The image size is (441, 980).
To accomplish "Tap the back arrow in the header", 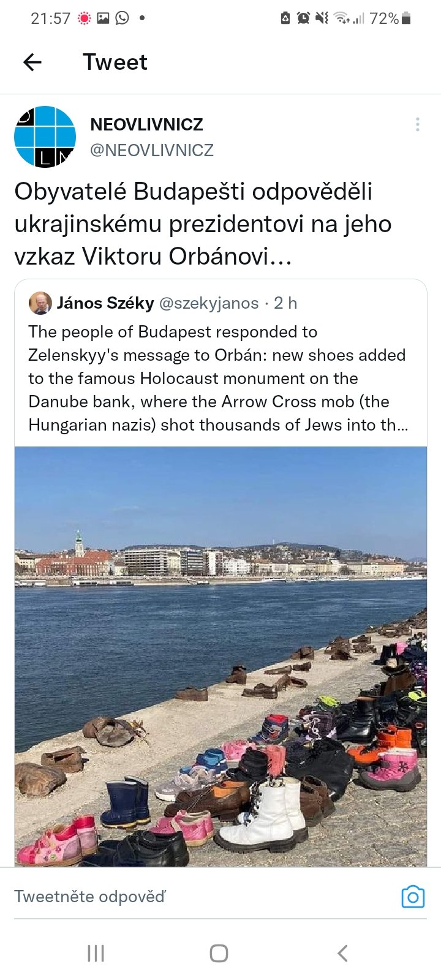I will tap(32, 62).
